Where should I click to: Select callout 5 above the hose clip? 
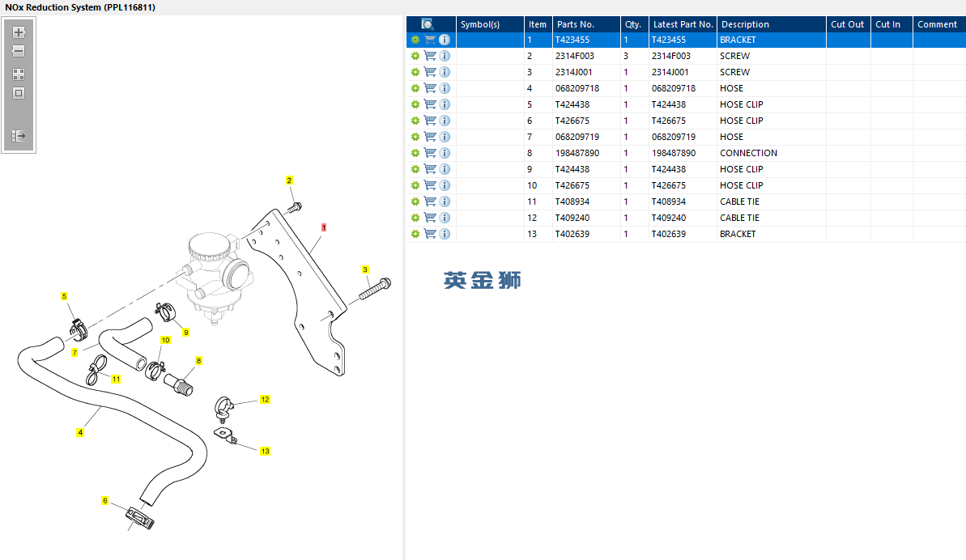click(x=64, y=297)
